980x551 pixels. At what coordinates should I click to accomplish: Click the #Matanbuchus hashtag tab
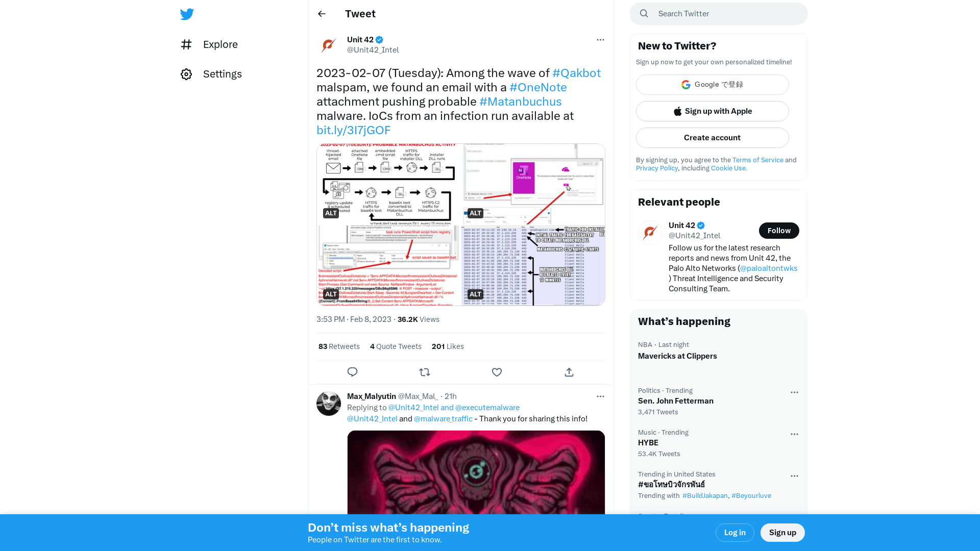pos(520,102)
